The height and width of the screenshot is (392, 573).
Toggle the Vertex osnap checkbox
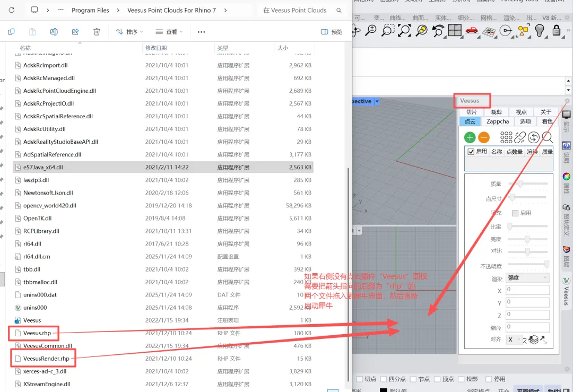[437, 379]
